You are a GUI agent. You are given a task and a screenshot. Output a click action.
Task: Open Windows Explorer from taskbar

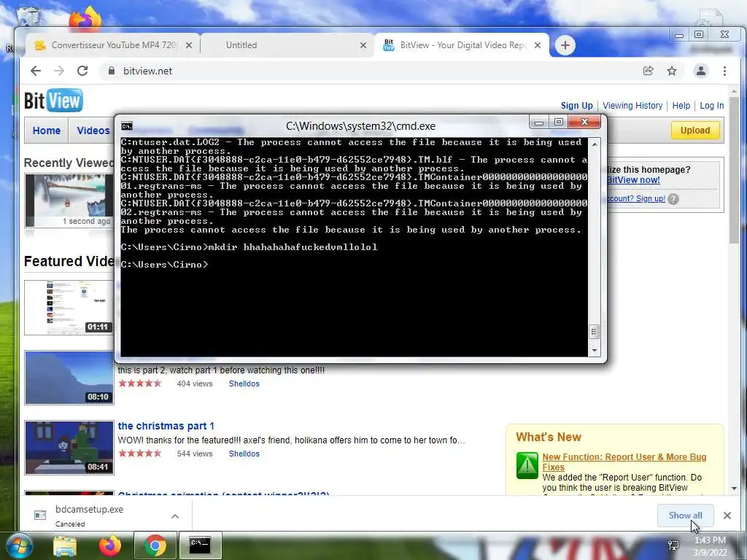(65, 546)
